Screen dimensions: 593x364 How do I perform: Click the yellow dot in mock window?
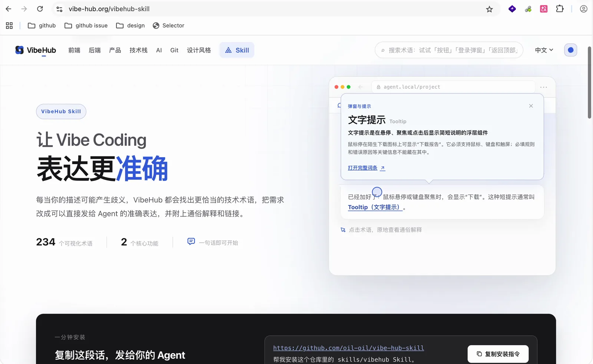click(342, 87)
